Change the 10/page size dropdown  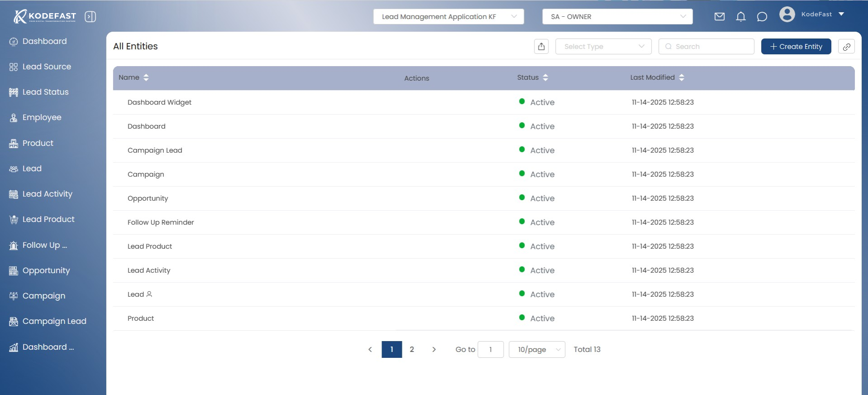click(537, 349)
